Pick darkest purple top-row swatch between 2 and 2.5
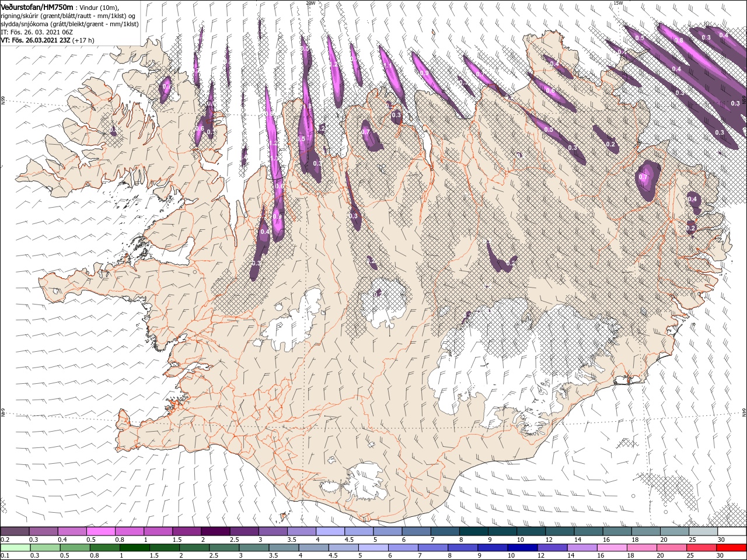 pyautogui.click(x=215, y=531)
